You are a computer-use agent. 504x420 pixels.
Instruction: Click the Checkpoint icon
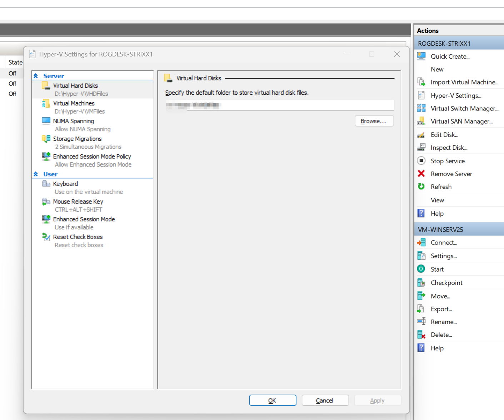[x=421, y=282]
